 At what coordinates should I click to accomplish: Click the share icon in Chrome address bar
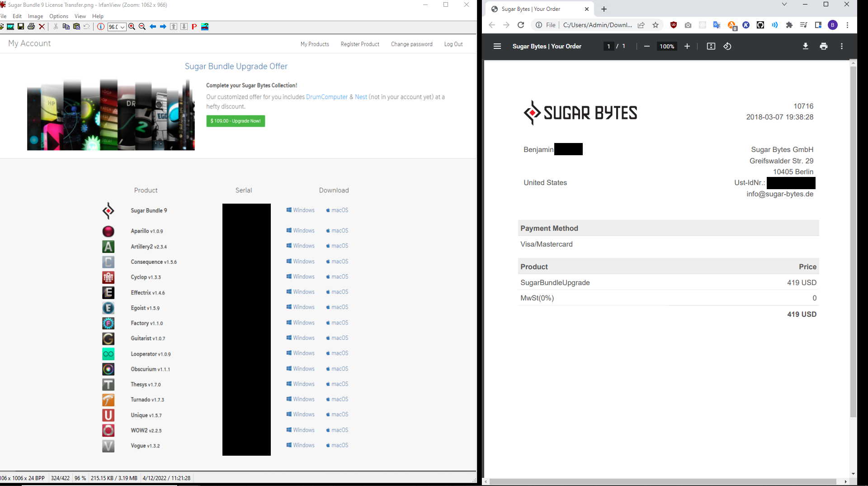point(641,25)
